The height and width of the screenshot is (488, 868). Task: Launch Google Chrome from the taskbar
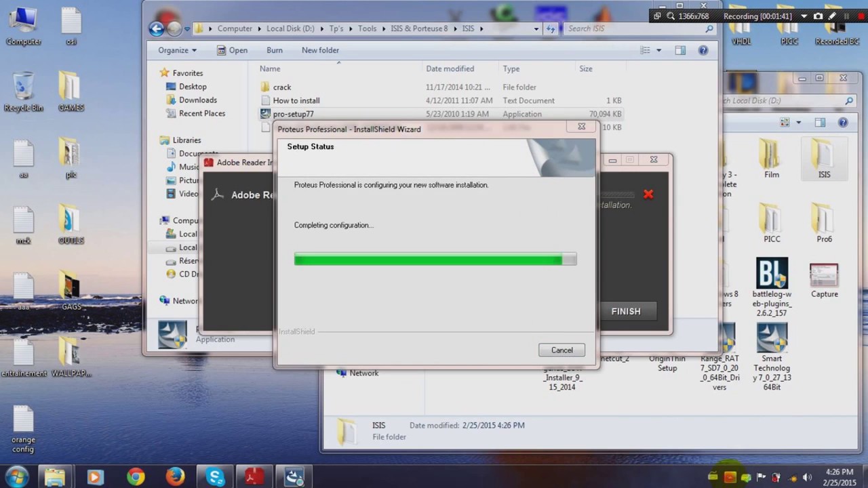(x=136, y=476)
